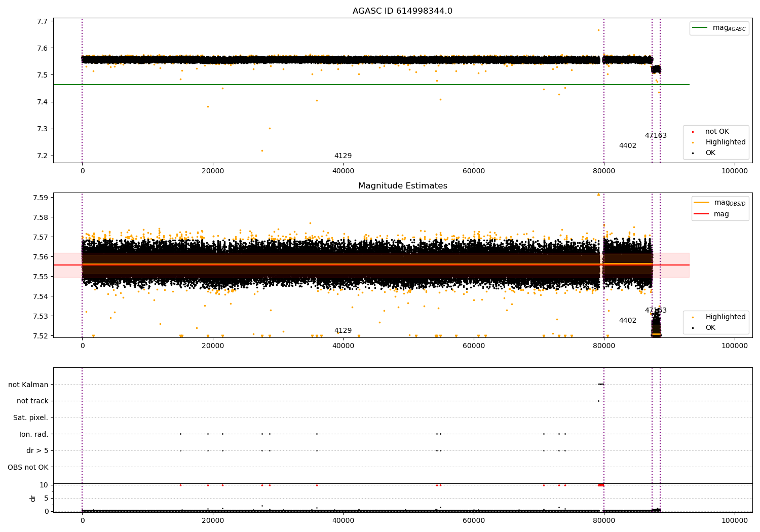The height and width of the screenshot is (532, 760).
Task: Click the green mag AGASC legend line
Action: pos(700,28)
